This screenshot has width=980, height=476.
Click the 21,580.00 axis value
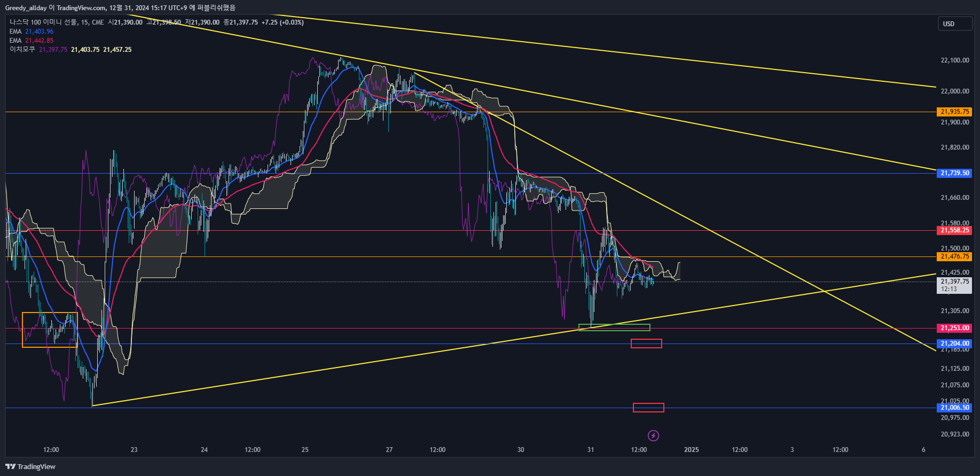(955, 223)
